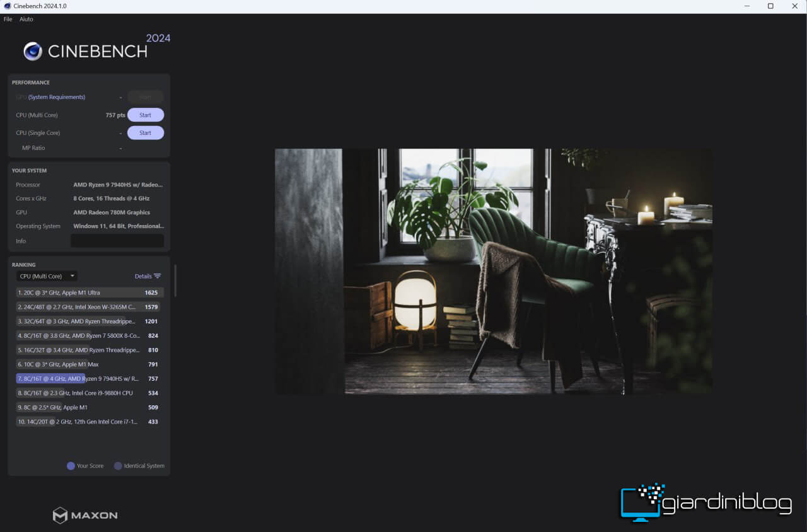
Task: Click the Identical System legend dot
Action: pyautogui.click(x=118, y=466)
